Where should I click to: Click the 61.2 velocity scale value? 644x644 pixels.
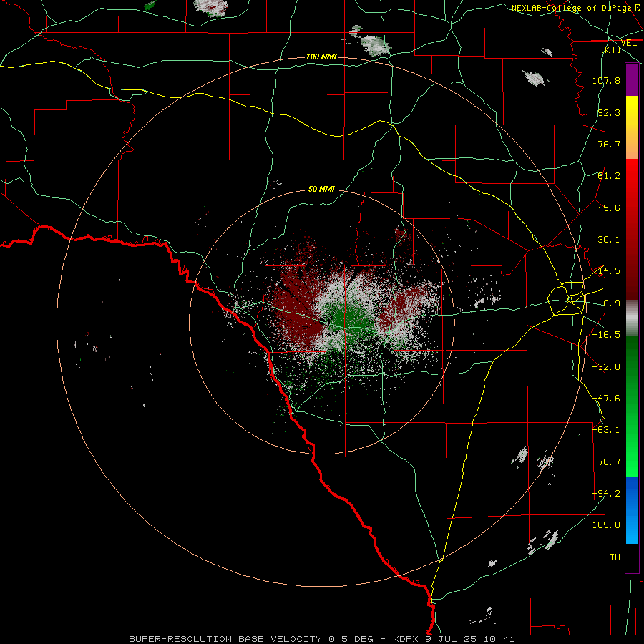(609, 176)
